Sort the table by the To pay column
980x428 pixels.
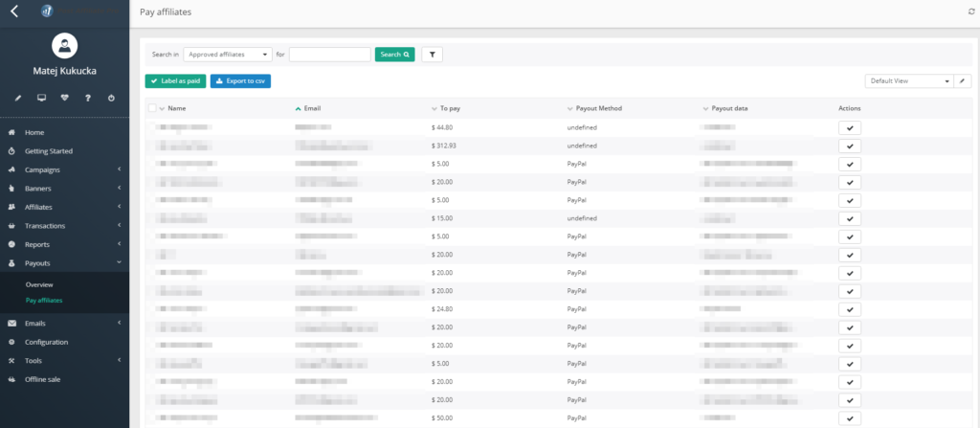point(450,108)
